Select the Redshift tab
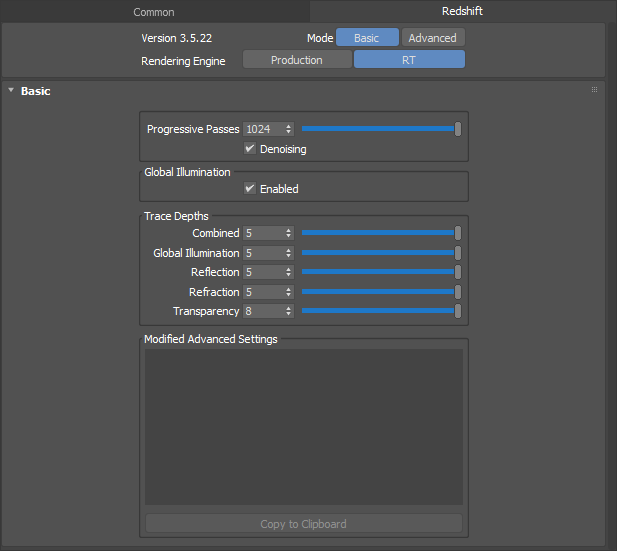The image size is (617, 551). (462, 11)
